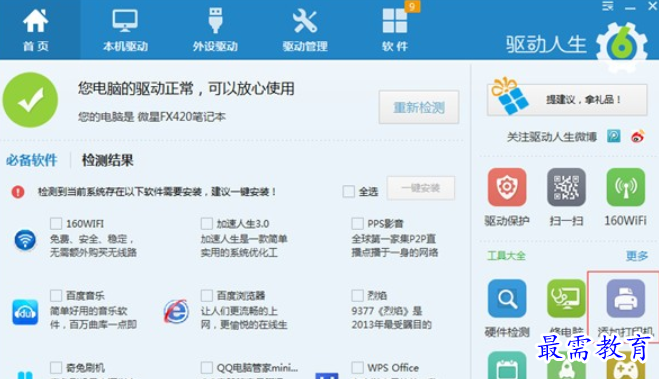
Task: Click the 重新检测 button
Action: click(x=419, y=108)
